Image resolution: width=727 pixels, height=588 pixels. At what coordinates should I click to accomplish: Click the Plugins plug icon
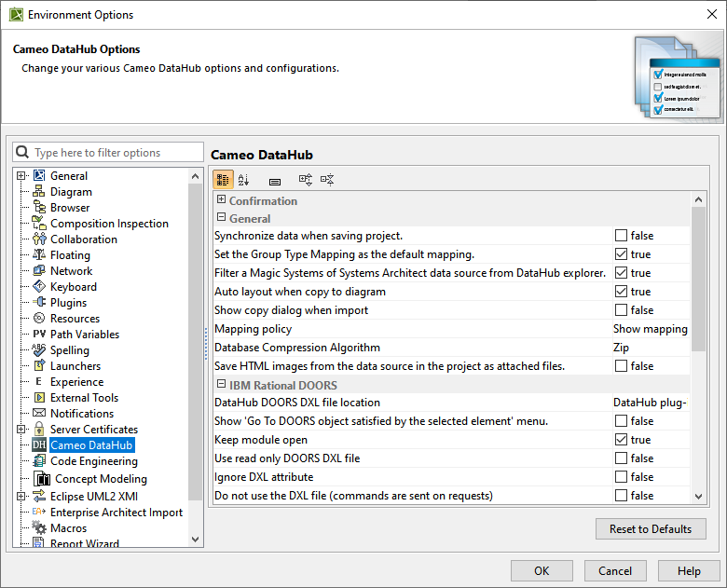[39, 302]
